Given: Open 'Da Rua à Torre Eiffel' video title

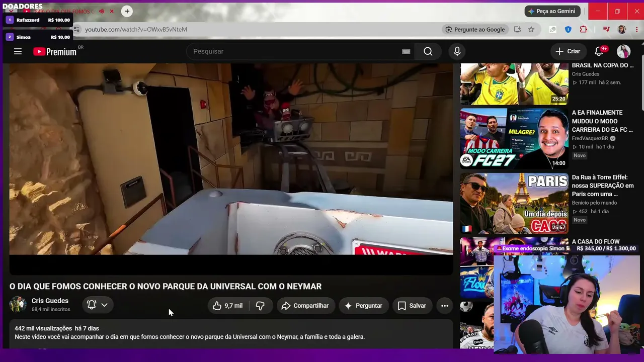Looking at the screenshot, I should [603, 186].
